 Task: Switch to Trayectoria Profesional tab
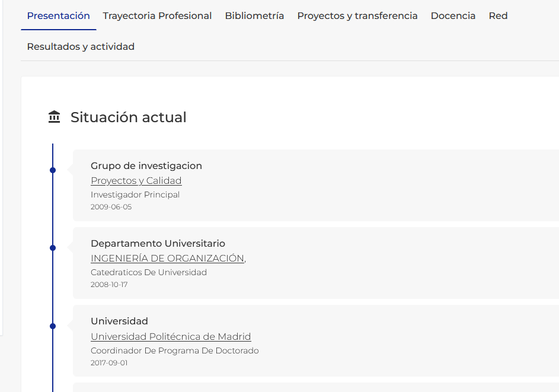[x=157, y=15]
